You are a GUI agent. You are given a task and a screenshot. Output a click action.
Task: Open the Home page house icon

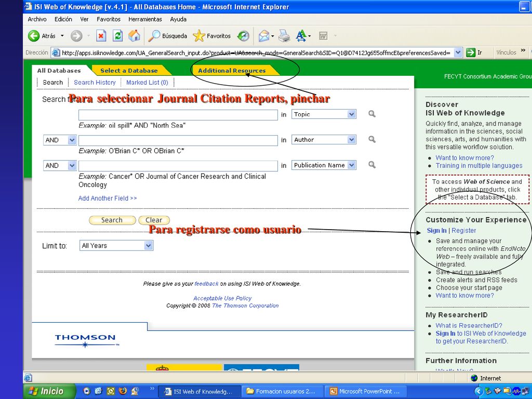pyautogui.click(x=135, y=36)
